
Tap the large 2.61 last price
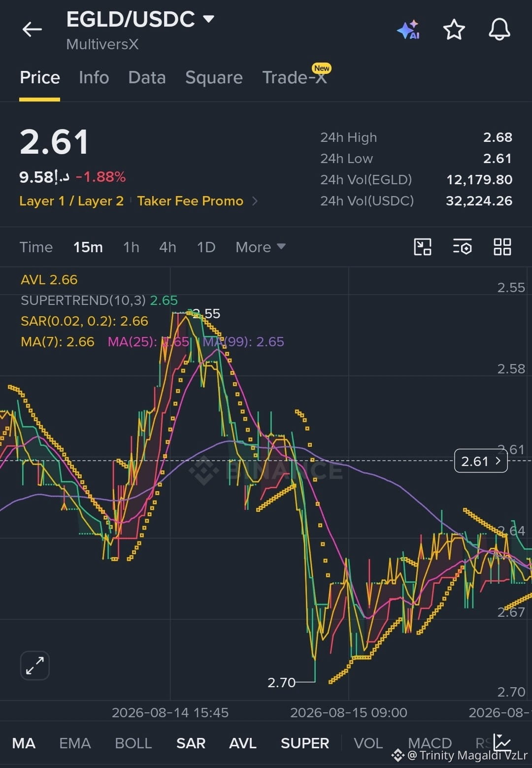pyautogui.click(x=54, y=142)
